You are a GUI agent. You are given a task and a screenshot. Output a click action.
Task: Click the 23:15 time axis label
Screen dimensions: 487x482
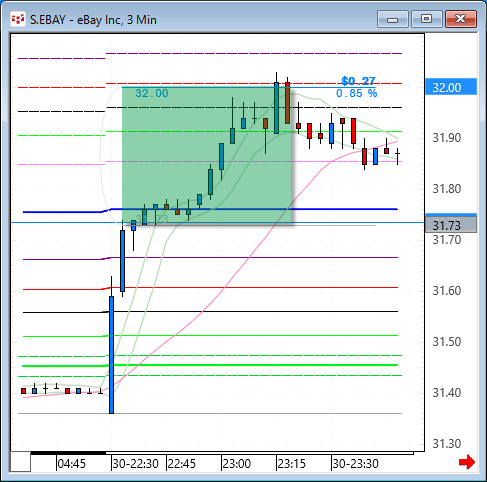pyautogui.click(x=291, y=464)
